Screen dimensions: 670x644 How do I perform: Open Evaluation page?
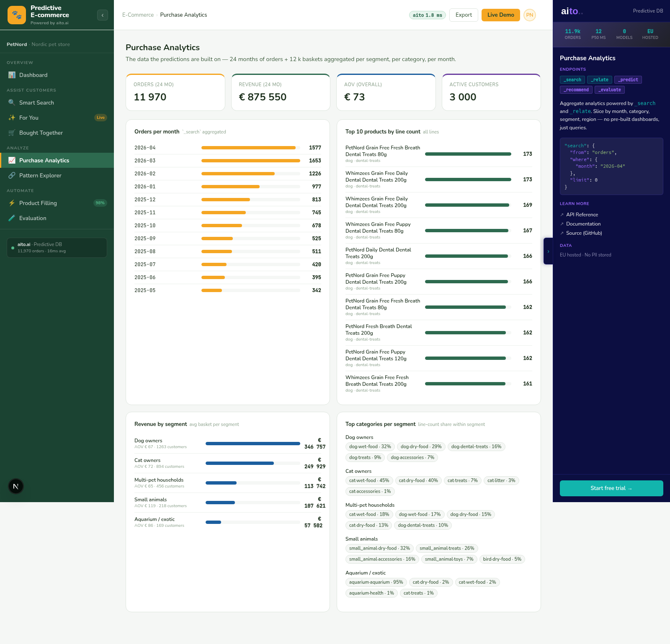tap(57, 218)
